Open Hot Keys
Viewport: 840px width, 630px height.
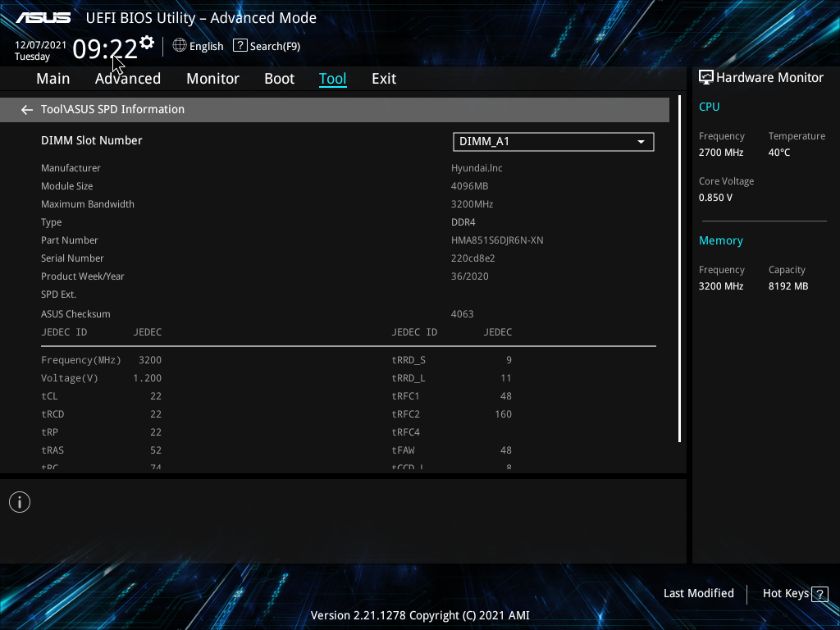coord(785,593)
